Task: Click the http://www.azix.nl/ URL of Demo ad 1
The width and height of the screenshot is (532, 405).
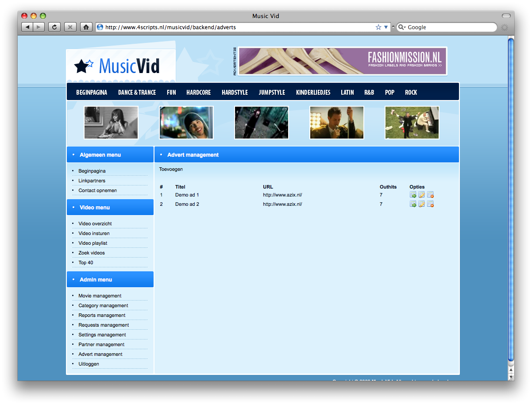Action: pyautogui.click(x=282, y=195)
